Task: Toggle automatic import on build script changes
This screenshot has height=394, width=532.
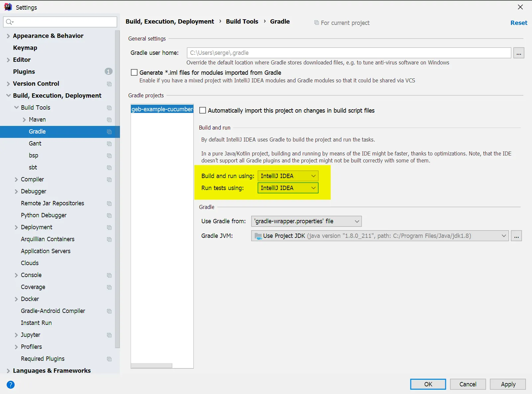Action: (203, 110)
